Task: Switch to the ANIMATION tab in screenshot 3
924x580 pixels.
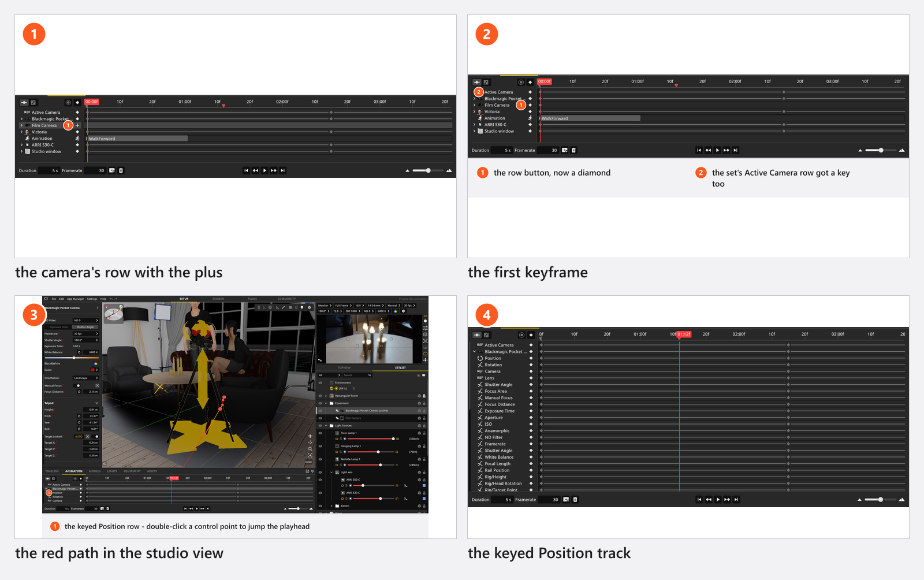Action: (x=74, y=471)
